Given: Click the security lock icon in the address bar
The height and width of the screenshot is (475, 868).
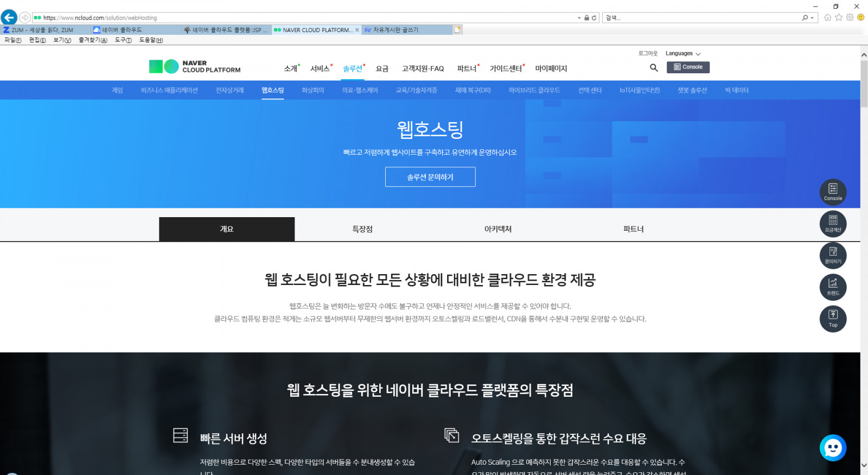Looking at the screenshot, I should [586, 18].
